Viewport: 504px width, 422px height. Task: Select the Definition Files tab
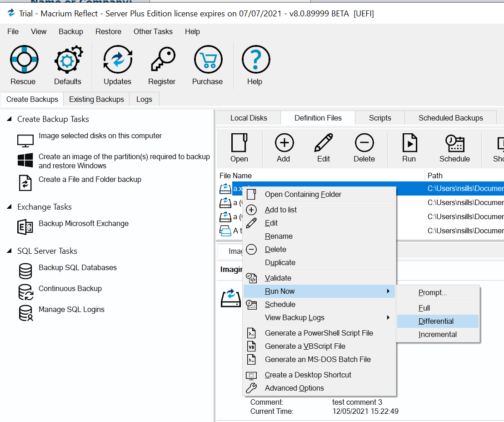click(x=318, y=118)
